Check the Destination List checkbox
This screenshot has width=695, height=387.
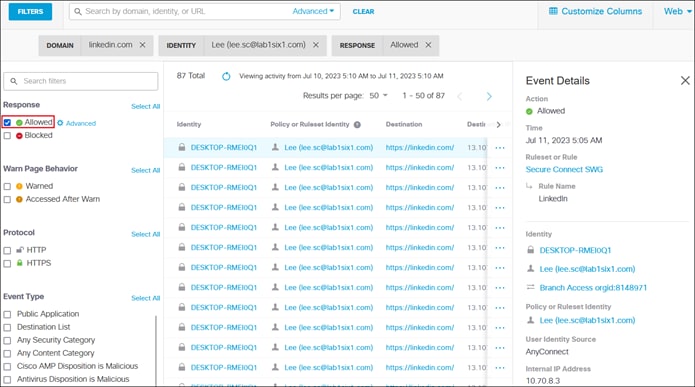click(x=7, y=328)
